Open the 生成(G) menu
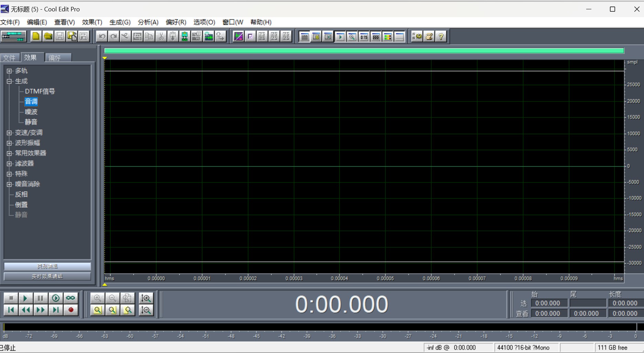644x353 pixels. point(120,22)
